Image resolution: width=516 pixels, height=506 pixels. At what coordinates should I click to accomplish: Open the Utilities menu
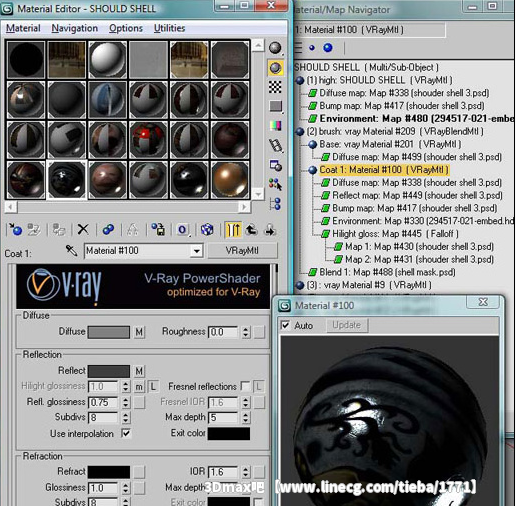[x=169, y=28]
